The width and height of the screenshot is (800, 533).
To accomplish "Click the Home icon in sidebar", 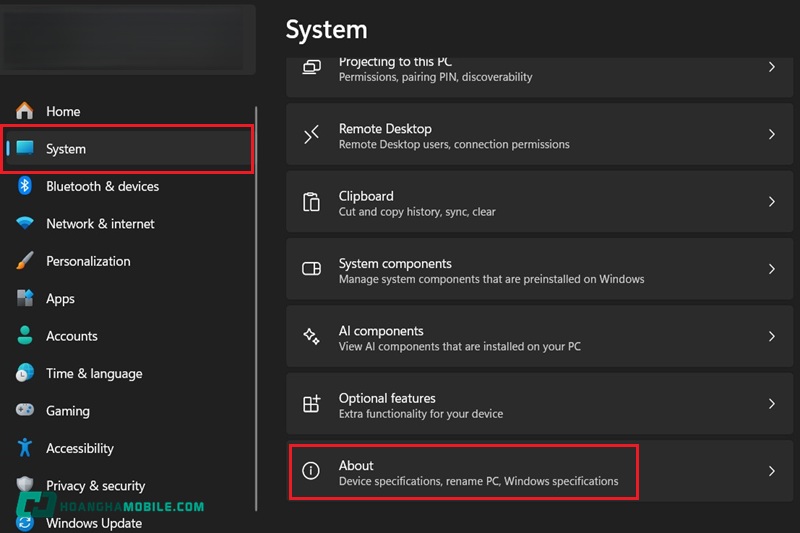I will (x=25, y=111).
